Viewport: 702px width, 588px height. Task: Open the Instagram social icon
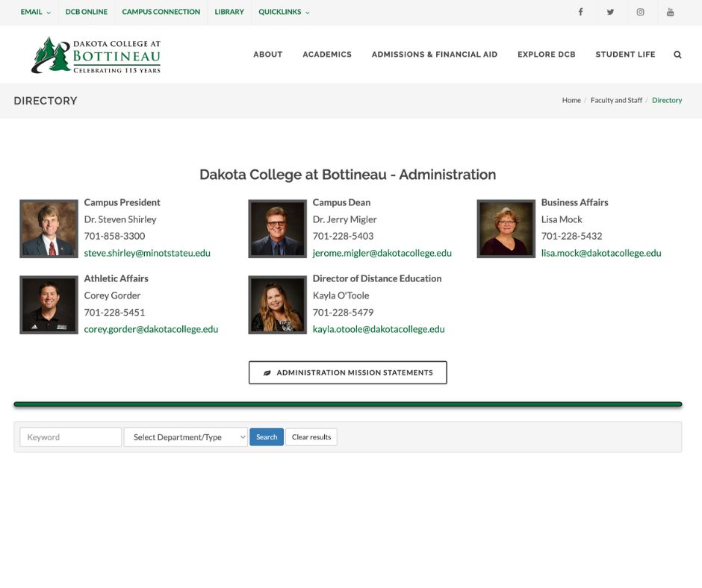pos(640,12)
